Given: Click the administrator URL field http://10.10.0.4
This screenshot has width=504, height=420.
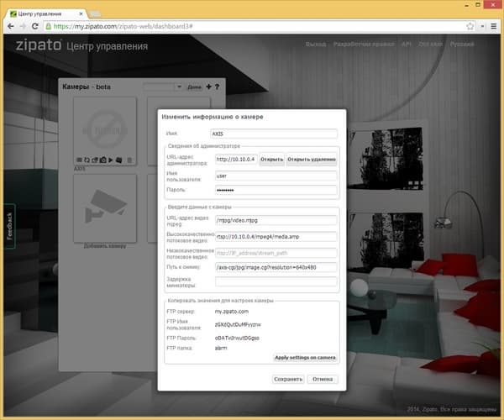Looking at the screenshot, I should [x=236, y=159].
